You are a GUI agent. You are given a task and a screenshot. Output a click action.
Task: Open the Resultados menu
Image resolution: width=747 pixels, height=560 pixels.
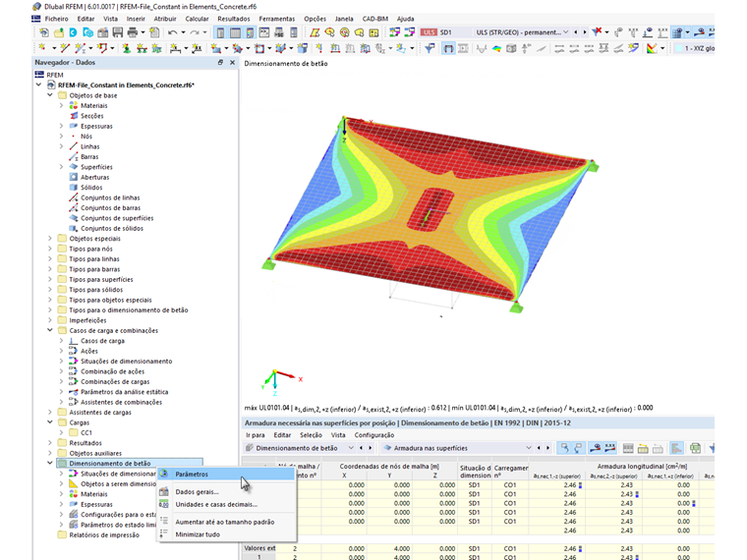pos(234,19)
